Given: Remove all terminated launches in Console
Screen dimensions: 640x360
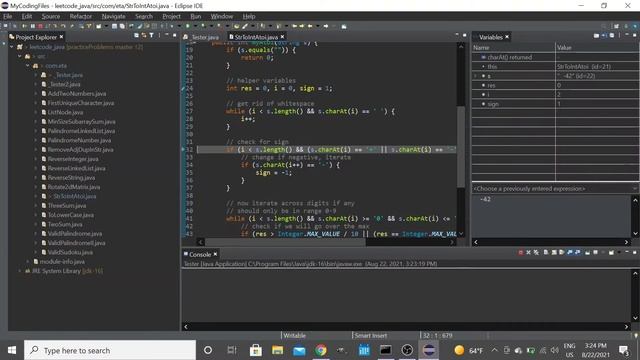Looking at the screenshot, I should (536, 253).
